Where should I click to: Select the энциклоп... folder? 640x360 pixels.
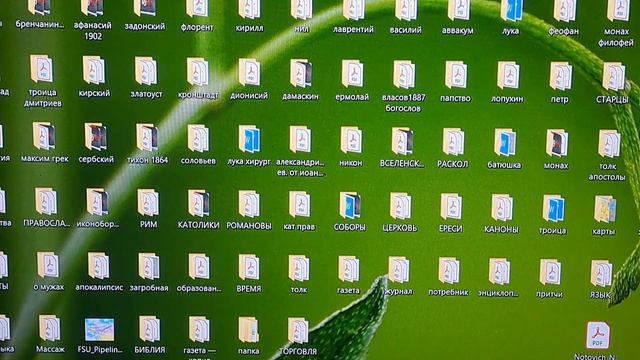[500, 271]
